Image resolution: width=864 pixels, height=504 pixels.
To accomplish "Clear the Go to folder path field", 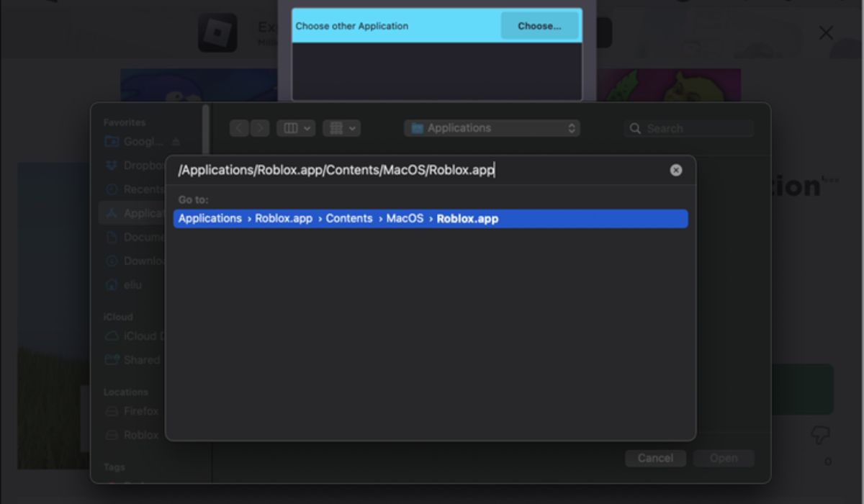I will point(676,170).
